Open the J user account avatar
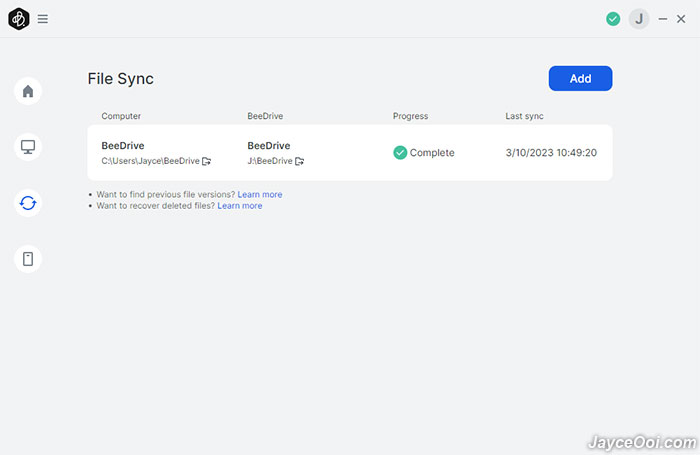Viewport: 700px width, 455px height. (x=639, y=19)
